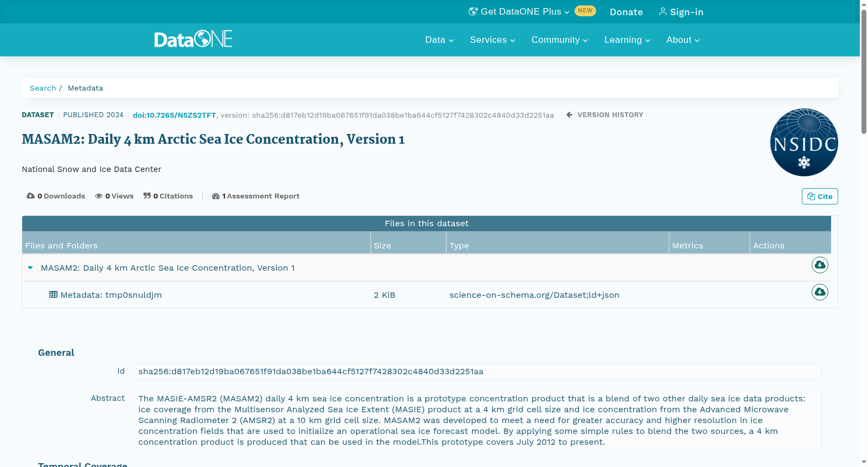The width and height of the screenshot is (868, 467).
Task: Click the PUBLISHED 2024 label
Action: (x=93, y=115)
